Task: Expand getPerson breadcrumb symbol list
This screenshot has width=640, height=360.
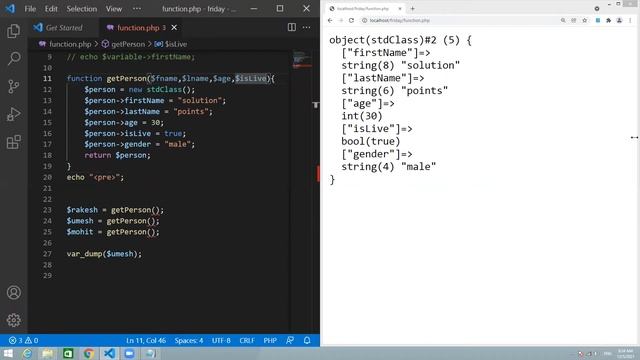Action: (x=128, y=44)
